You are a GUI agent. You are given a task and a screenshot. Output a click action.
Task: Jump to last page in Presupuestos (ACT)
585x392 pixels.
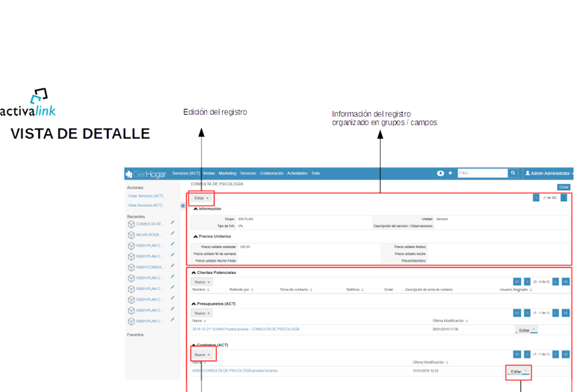click(x=566, y=313)
